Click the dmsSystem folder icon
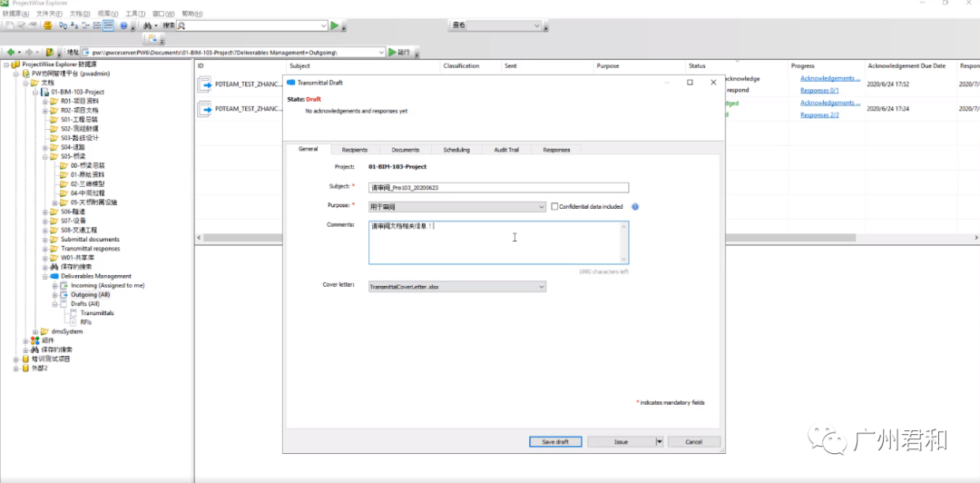The width and height of the screenshot is (980, 483). pyautogui.click(x=45, y=331)
